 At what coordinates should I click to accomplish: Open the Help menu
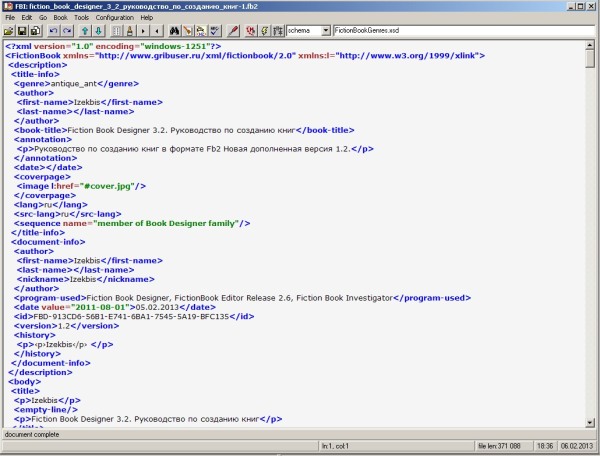click(x=147, y=18)
